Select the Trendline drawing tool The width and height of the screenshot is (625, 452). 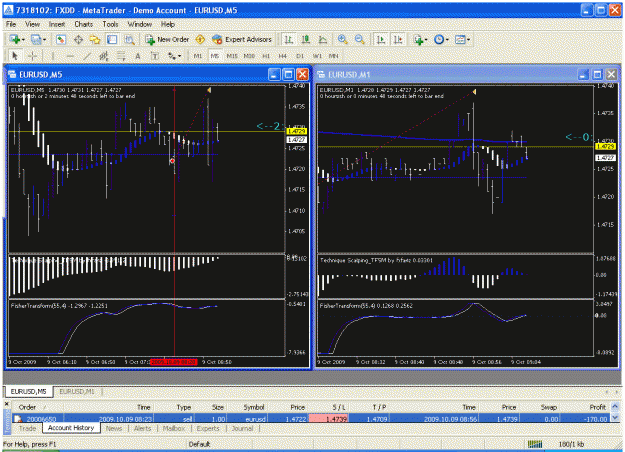click(87, 56)
